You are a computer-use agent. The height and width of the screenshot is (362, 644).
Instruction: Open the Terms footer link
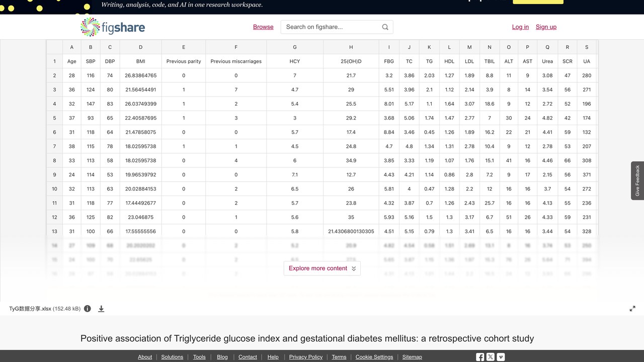pos(339,357)
